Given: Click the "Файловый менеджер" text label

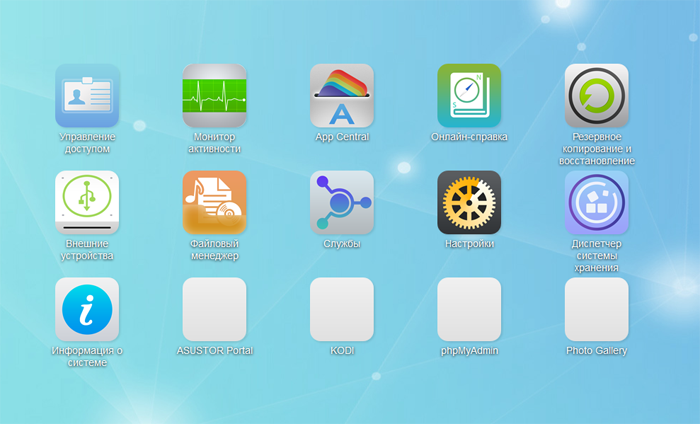Looking at the screenshot, I should [x=214, y=250].
